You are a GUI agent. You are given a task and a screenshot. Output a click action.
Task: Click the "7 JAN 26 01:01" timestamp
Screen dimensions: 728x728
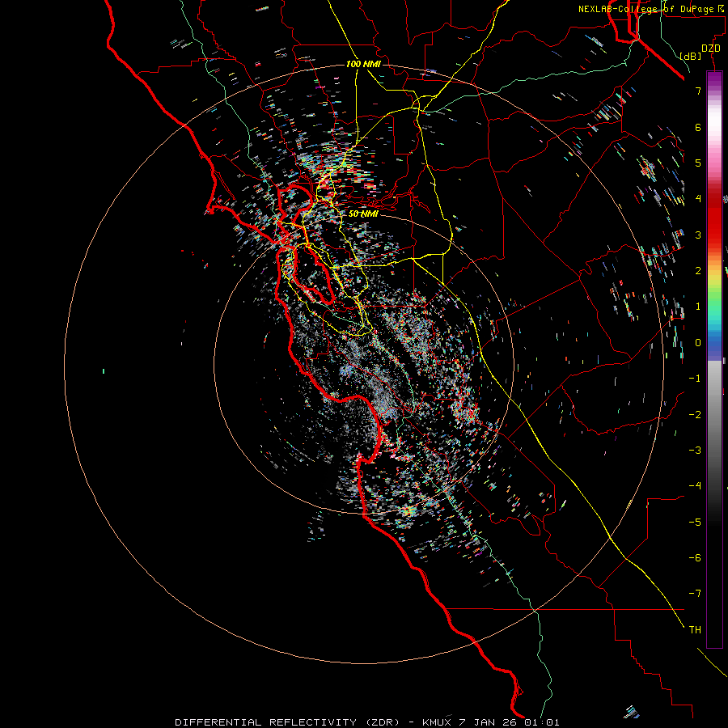(x=509, y=722)
